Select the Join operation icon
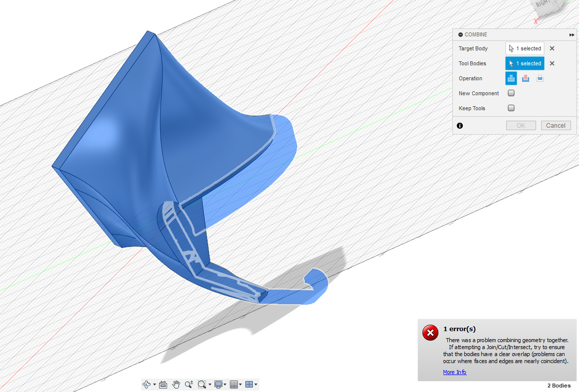 click(511, 78)
